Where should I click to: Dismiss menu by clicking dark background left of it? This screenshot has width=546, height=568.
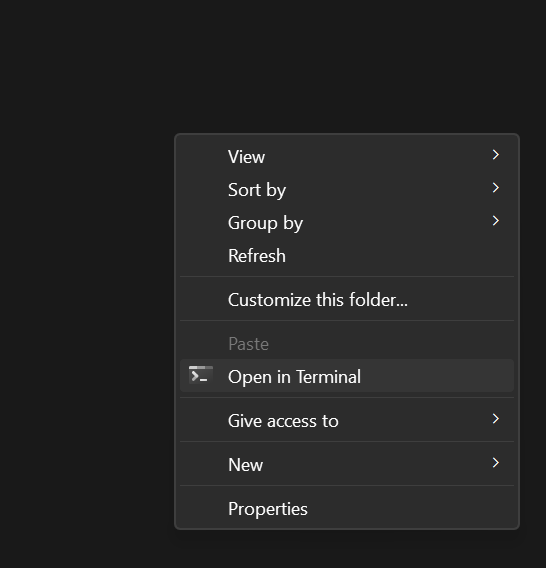[x=87, y=326]
